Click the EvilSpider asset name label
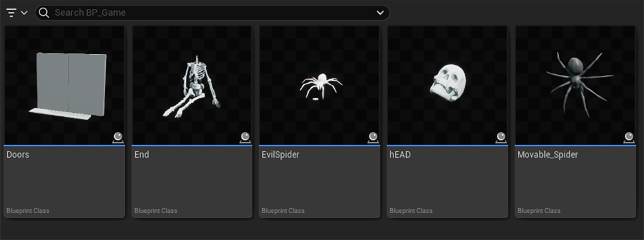The width and height of the screenshot is (644, 240). coord(281,155)
